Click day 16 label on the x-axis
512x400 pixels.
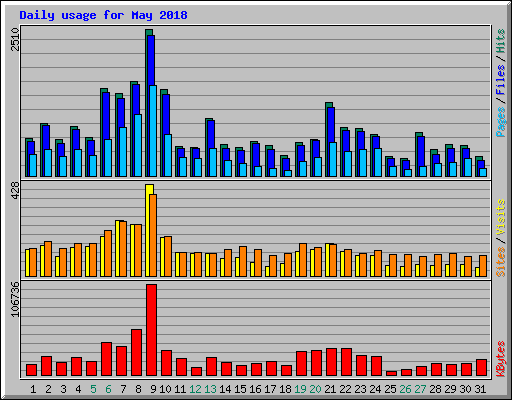pos(255,389)
